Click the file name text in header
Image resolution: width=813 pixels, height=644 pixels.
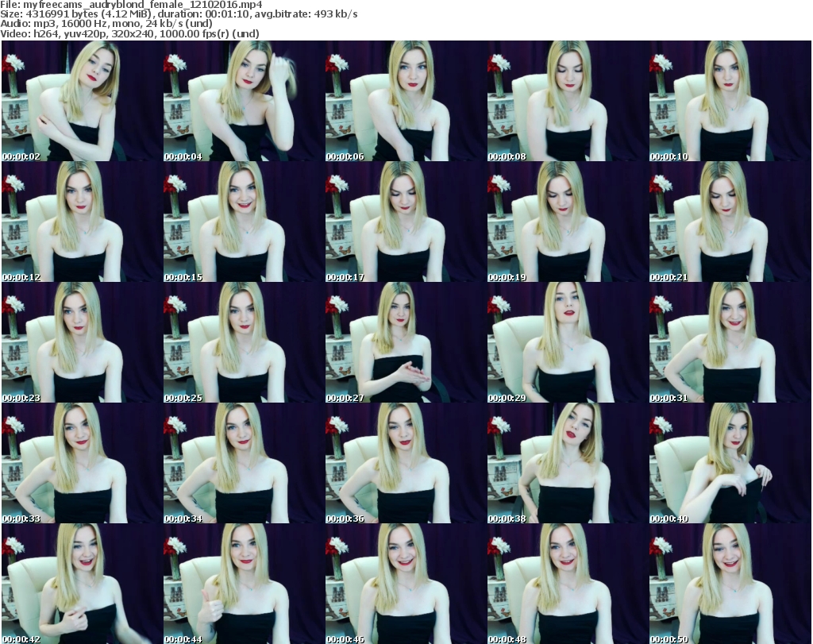click(131, 5)
